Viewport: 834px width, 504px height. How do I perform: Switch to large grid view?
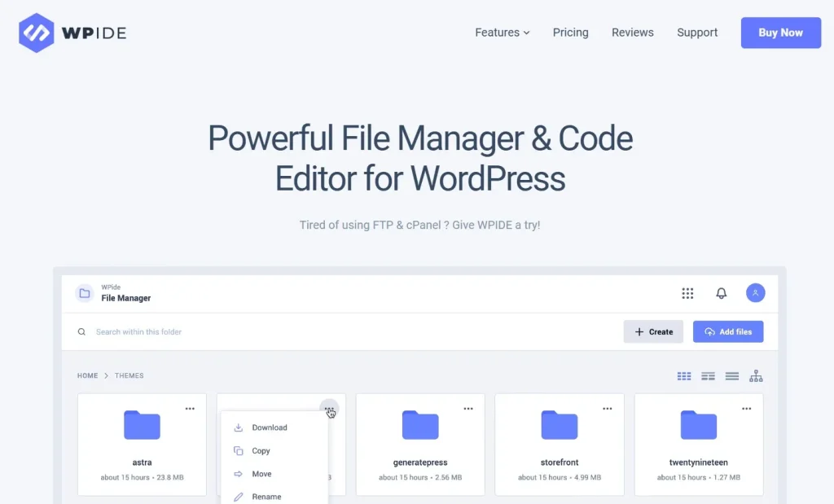[684, 376]
